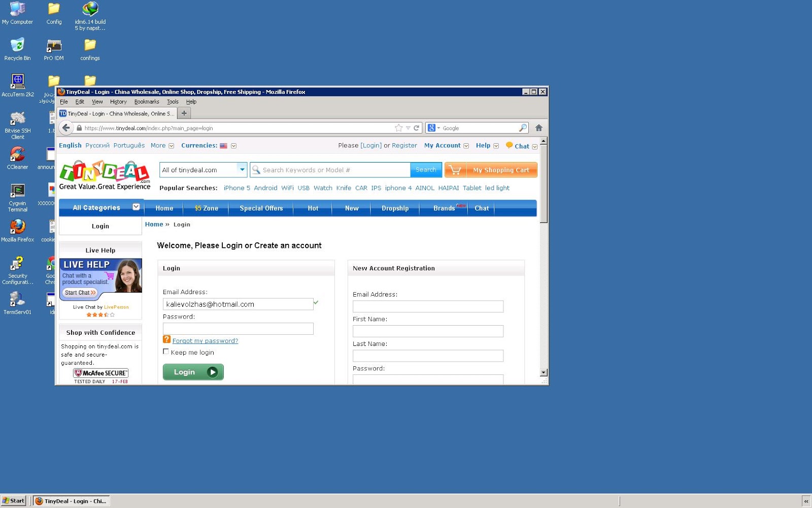Click the First Name registration field
This screenshot has height=508, width=812.
[x=428, y=331]
